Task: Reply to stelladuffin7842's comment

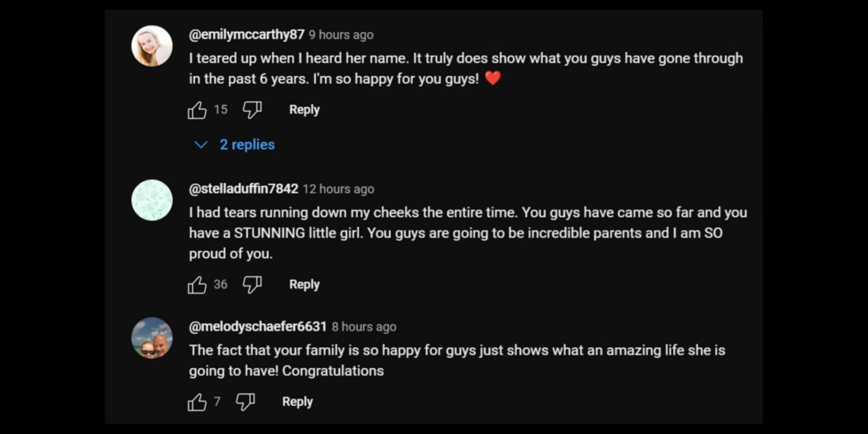Action: pyautogui.click(x=304, y=285)
